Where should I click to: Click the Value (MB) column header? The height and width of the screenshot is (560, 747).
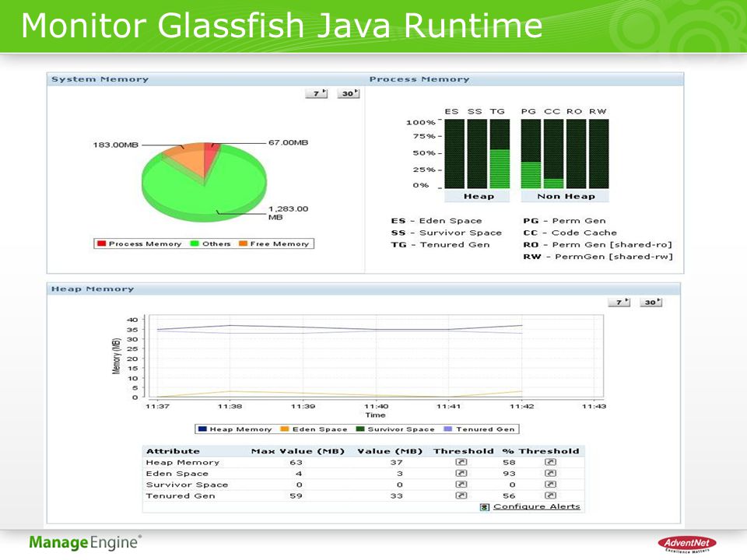click(x=390, y=451)
